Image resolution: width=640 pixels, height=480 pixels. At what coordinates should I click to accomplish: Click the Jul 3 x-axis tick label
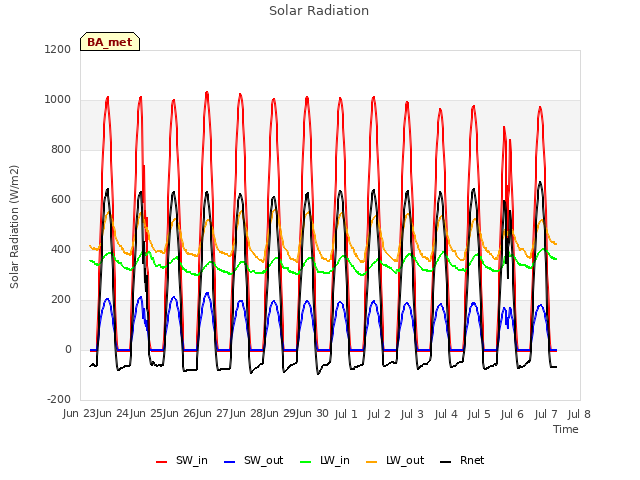coord(412,414)
